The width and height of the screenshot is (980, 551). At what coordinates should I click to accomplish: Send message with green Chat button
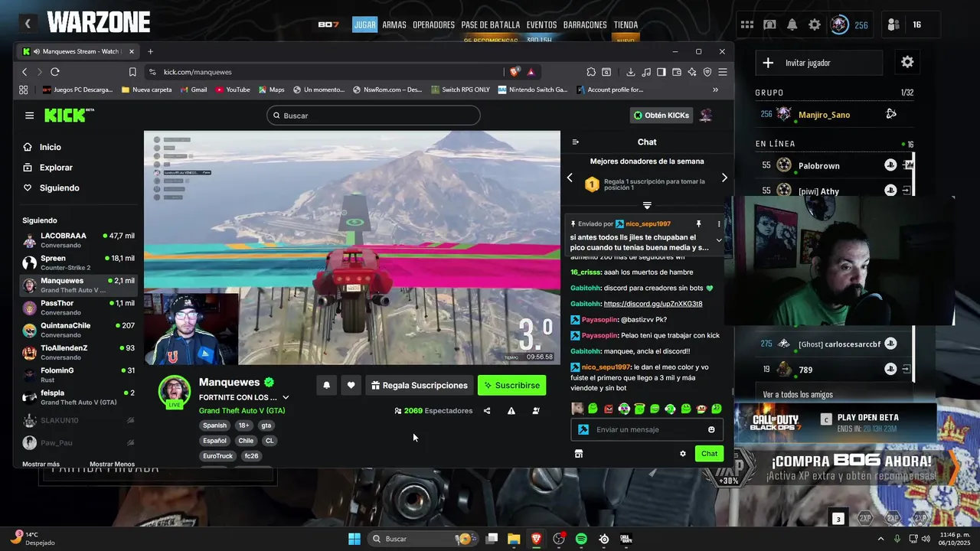click(710, 454)
